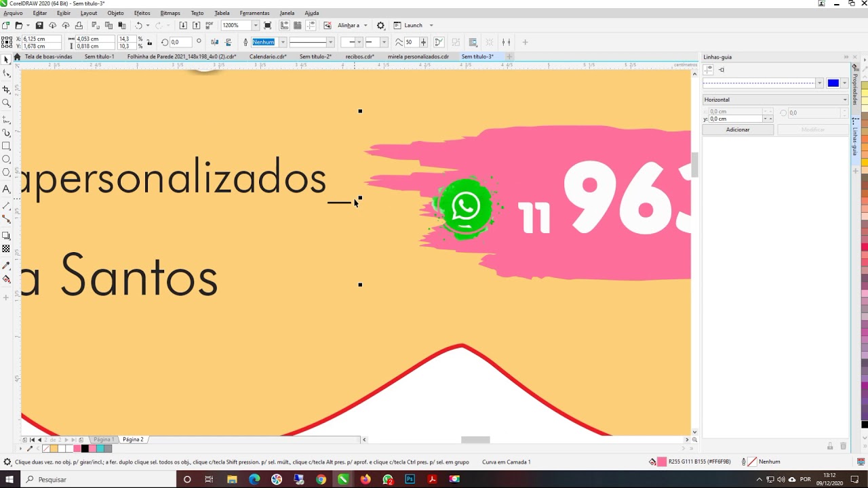Viewport: 868px width, 488px height.
Task: Select the Connector tool
Action: pos(6,219)
